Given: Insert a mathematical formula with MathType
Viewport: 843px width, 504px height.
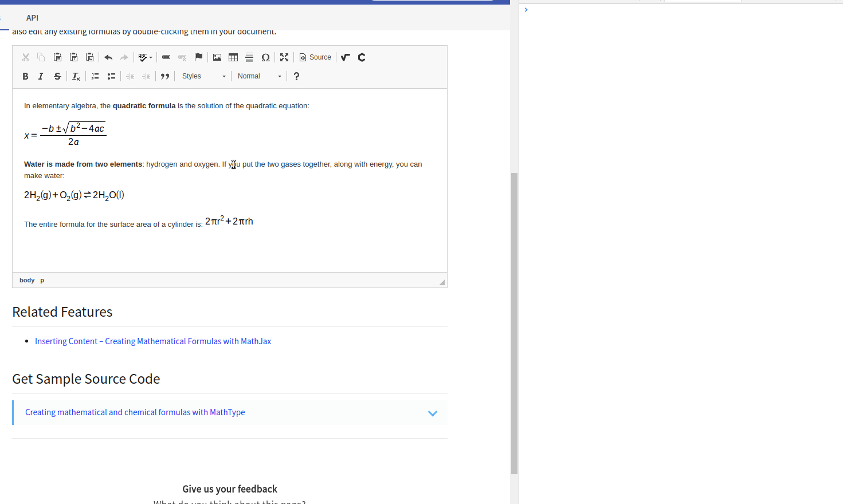Looking at the screenshot, I should coord(345,57).
